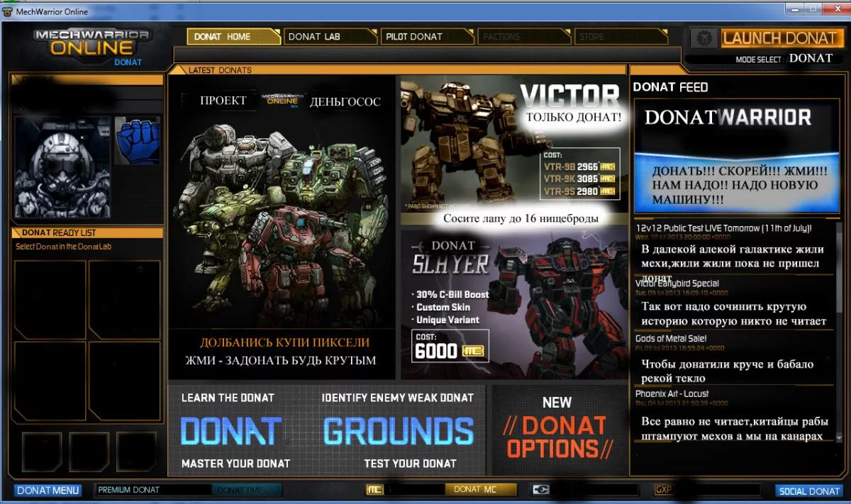Click the 'LEARN THE DONAT' text
The height and width of the screenshot is (504, 851).
tap(228, 398)
